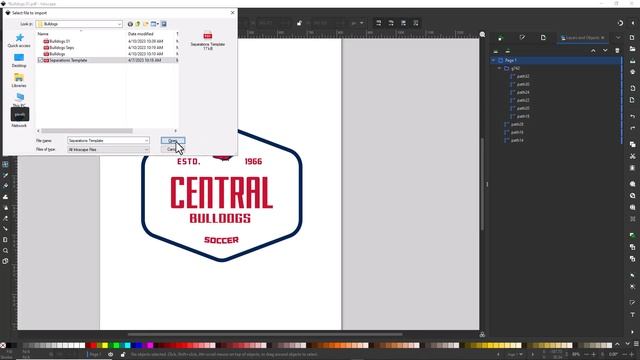Go to Libraries in the places bar
Screen dimensions: 640x360
[19, 80]
